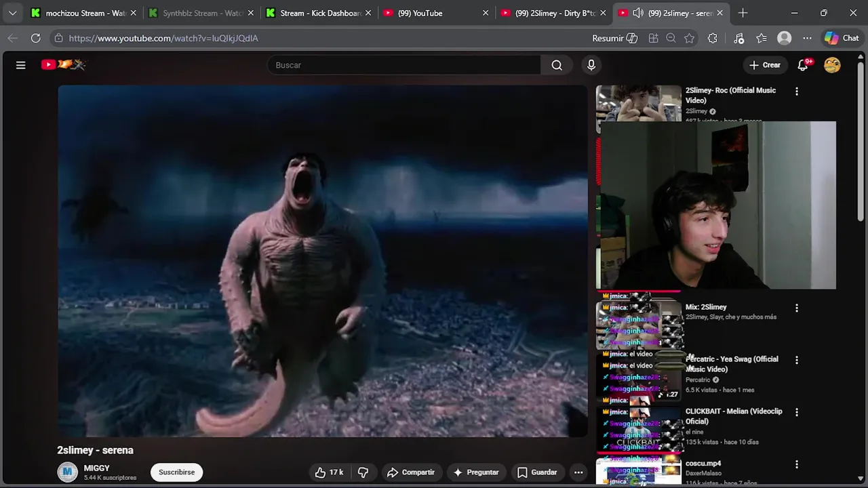Open the YouTube account avatar menu
This screenshot has width=868, height=488.
[x=832, y=65]
